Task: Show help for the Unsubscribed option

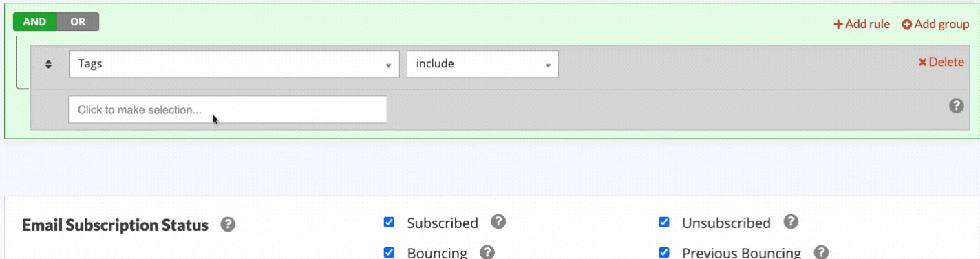Action: 791,222
